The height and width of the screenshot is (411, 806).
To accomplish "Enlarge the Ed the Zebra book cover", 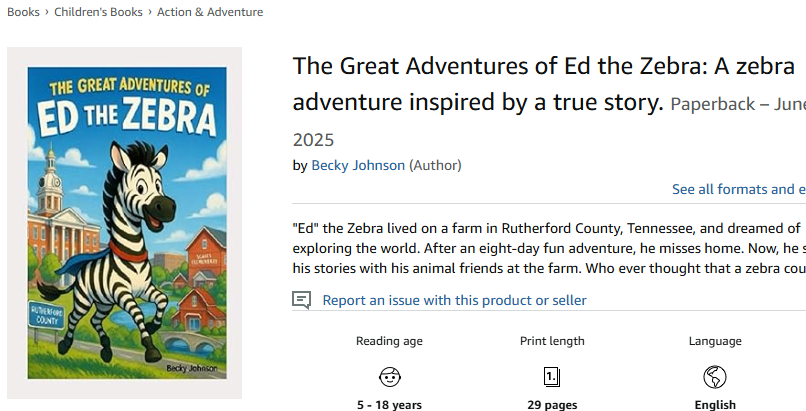I will (125, 222).
